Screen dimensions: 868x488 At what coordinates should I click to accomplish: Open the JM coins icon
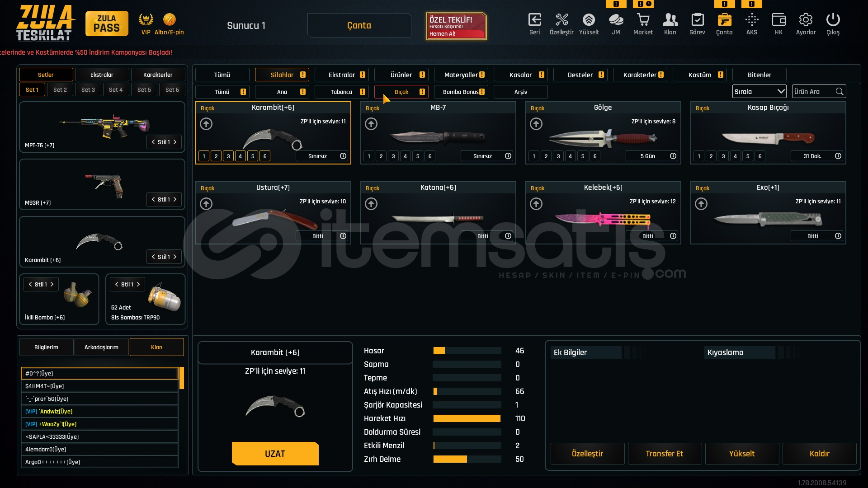[x=616, y=20]
